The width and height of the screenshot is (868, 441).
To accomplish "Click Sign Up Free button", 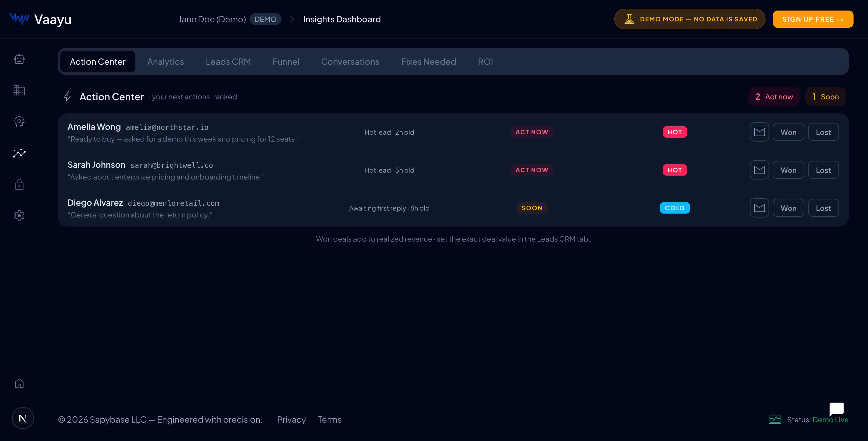I will pos(813,19).
